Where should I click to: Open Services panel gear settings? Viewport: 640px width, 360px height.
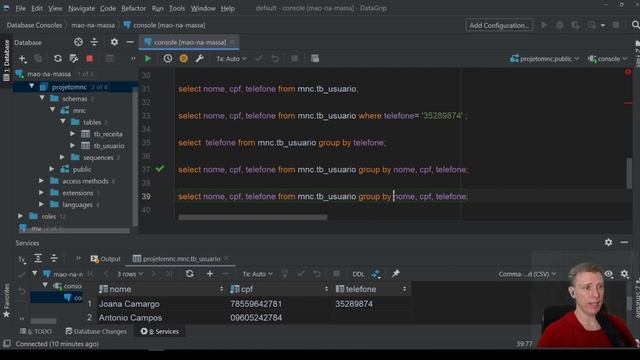tap(609, 242)
